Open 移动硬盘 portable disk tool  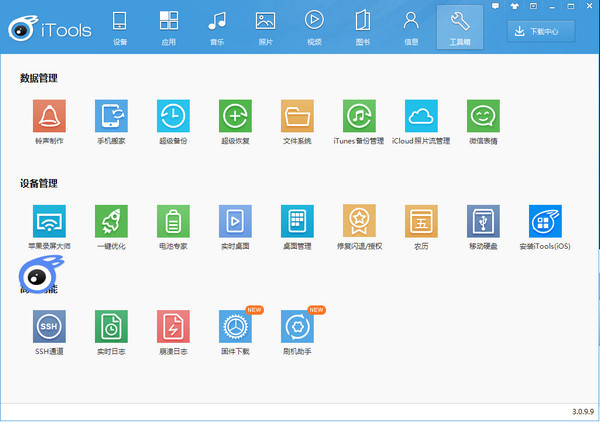pyautogui.click(x=483, y=221)
